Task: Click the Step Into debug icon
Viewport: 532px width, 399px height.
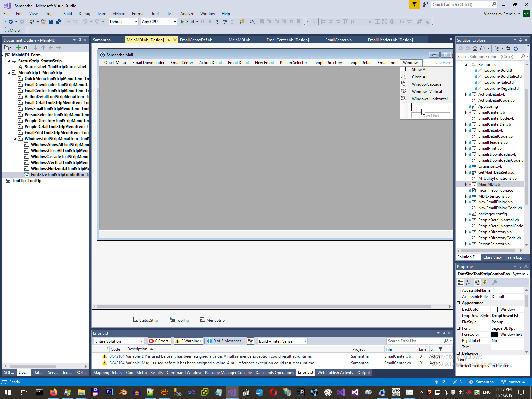Action: click(x=217, y=22)
